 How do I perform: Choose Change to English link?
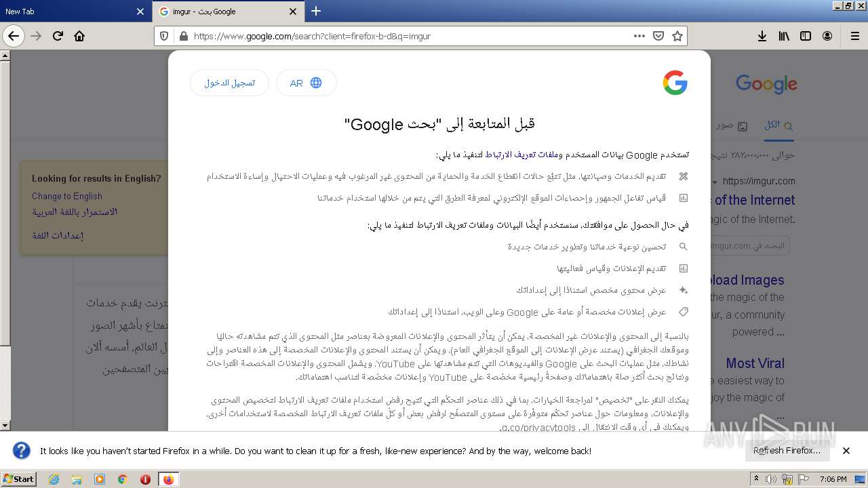pyautogui.click(x=66, y=196)
